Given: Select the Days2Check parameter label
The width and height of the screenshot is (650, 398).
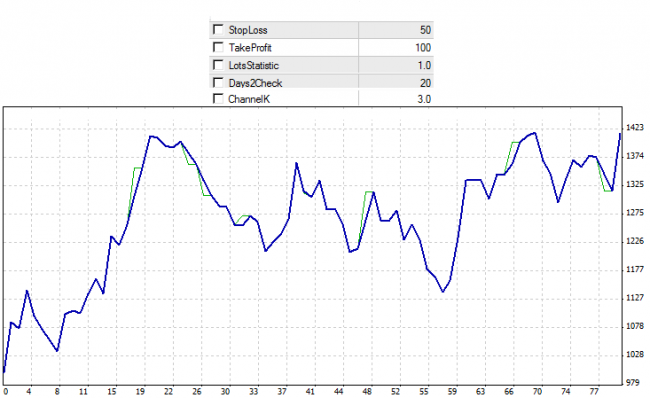Looking at the screenshot, I should [255, 83].
